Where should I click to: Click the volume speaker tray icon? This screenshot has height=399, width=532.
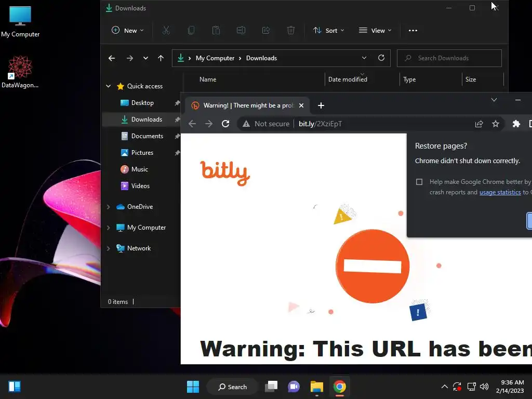click(x=484, y=387)
